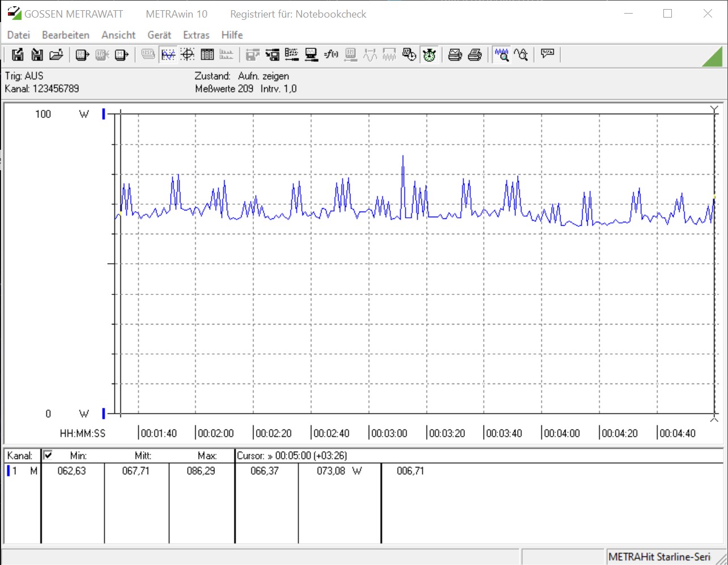This screenshot has height=565, width=728.
Task: Switch to the blue waveform graph view
Action: pos(168,54)
